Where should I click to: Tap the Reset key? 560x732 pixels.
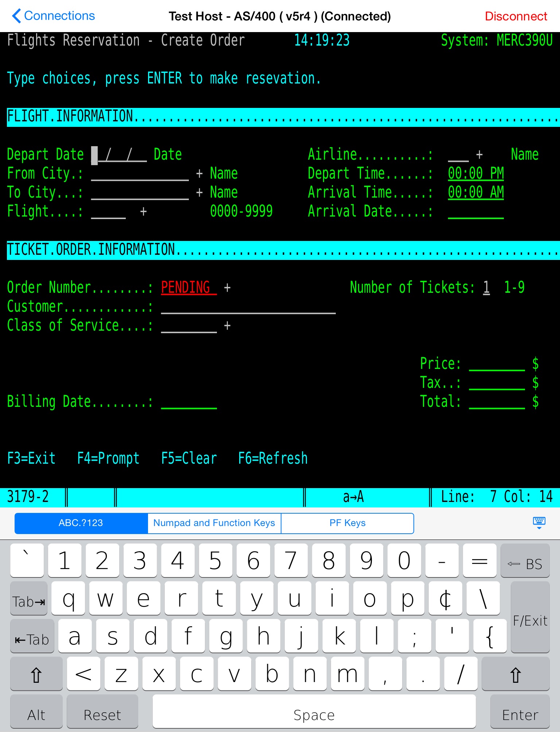(102, 712)
